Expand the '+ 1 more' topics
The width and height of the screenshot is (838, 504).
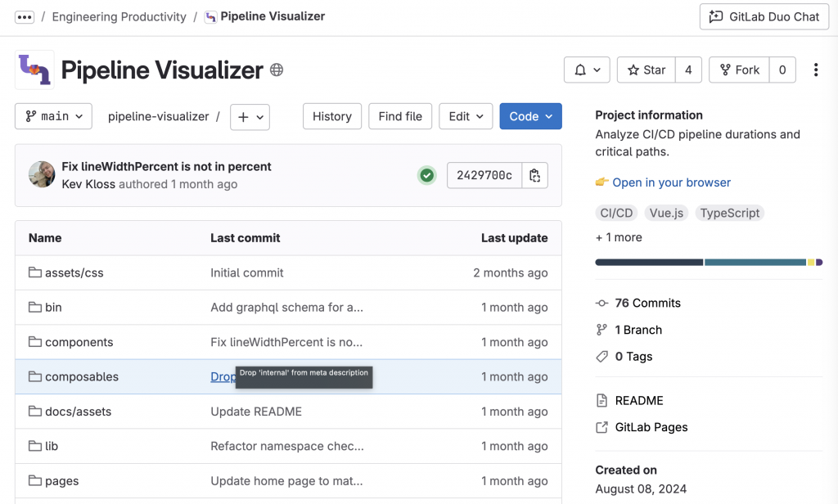619,238
